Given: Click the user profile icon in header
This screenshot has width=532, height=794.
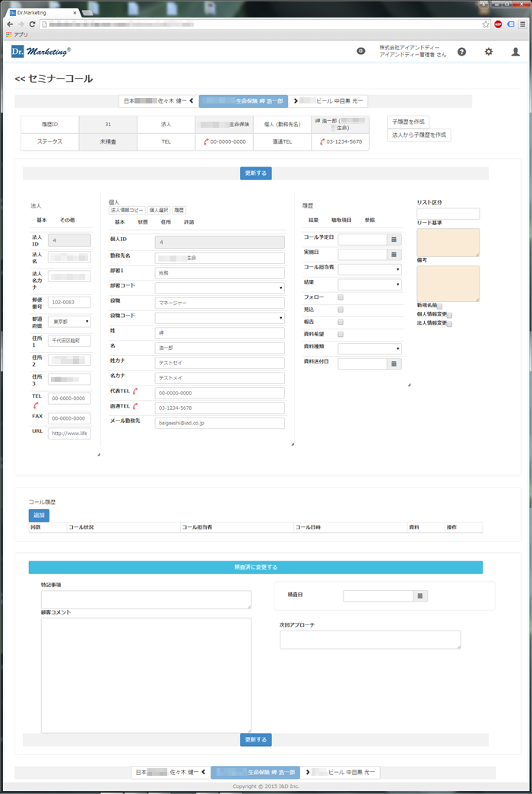Looking at the screenshot, I should [x=515, y=52].
